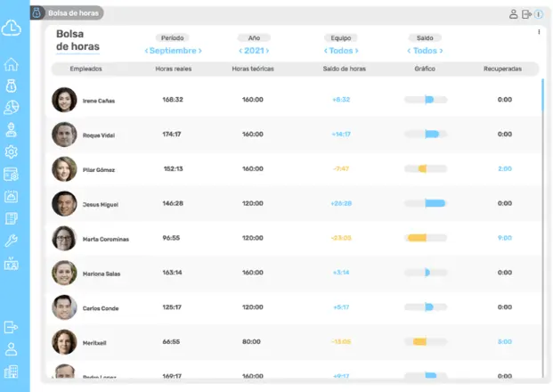The height and width of the screenshot is (392, 553).
Task: Sort by Horas reales column header
Action: coord(173,69)
